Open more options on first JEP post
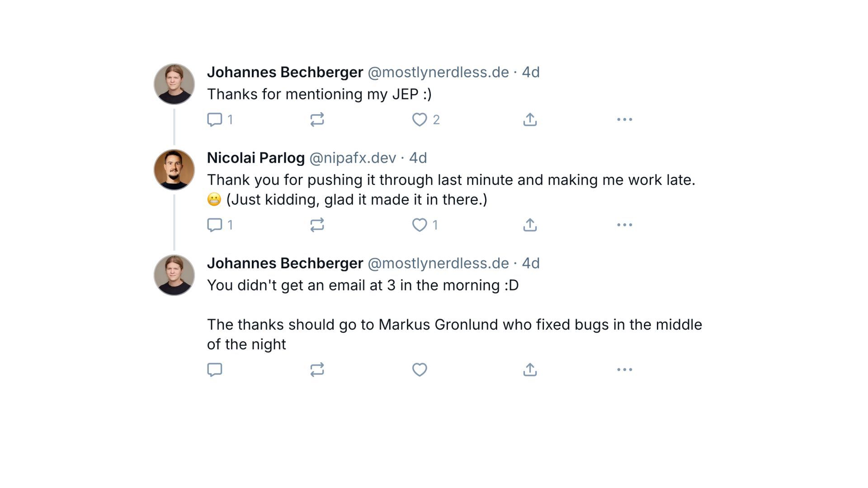This screenshot has width=868, height=488. (x=624, y=120)
